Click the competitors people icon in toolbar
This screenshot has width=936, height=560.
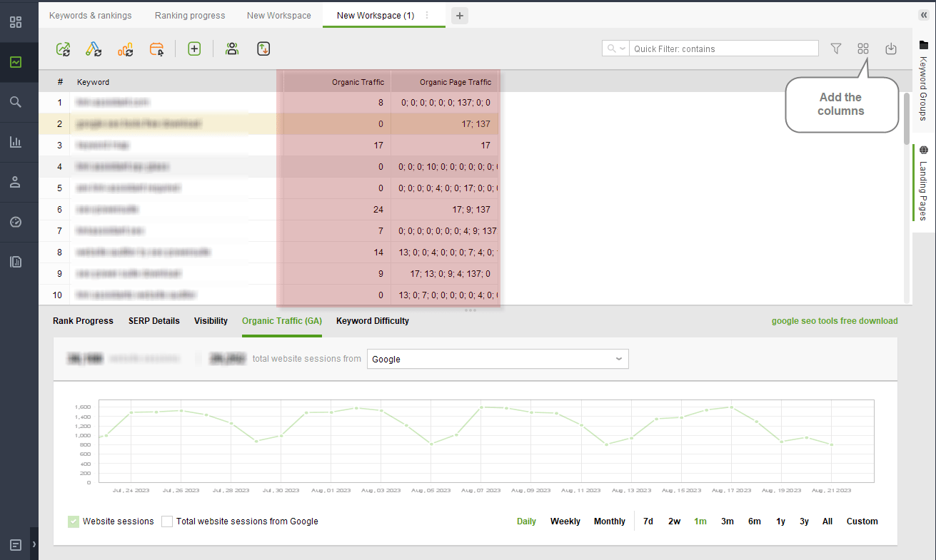pyautogui.click(x=232, y=49)
